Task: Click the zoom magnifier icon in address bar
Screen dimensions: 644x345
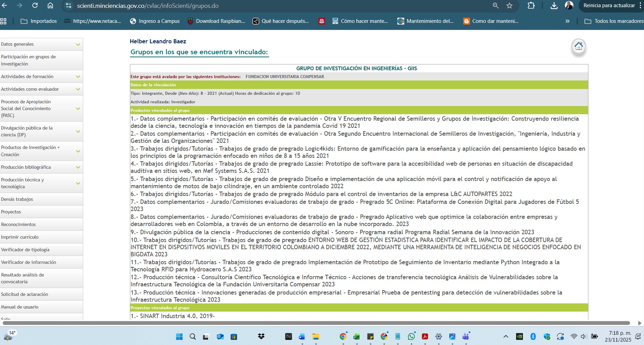Action: coord(496,5)
